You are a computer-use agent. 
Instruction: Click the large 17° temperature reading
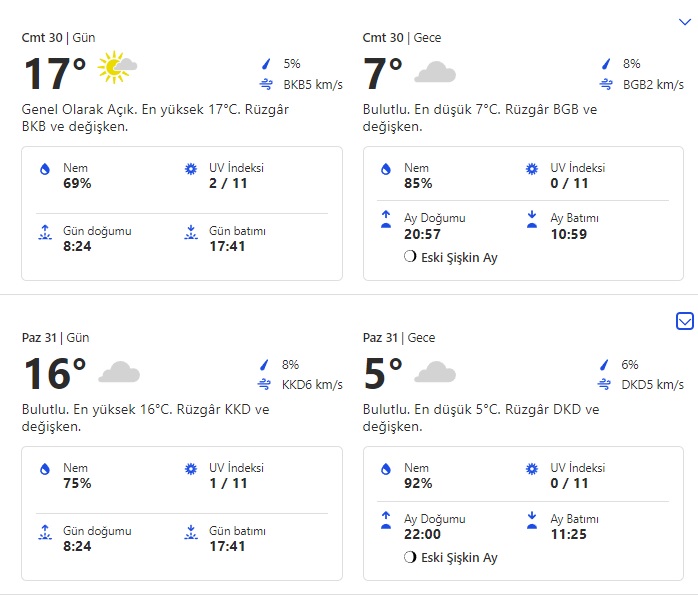pos(55,74)
